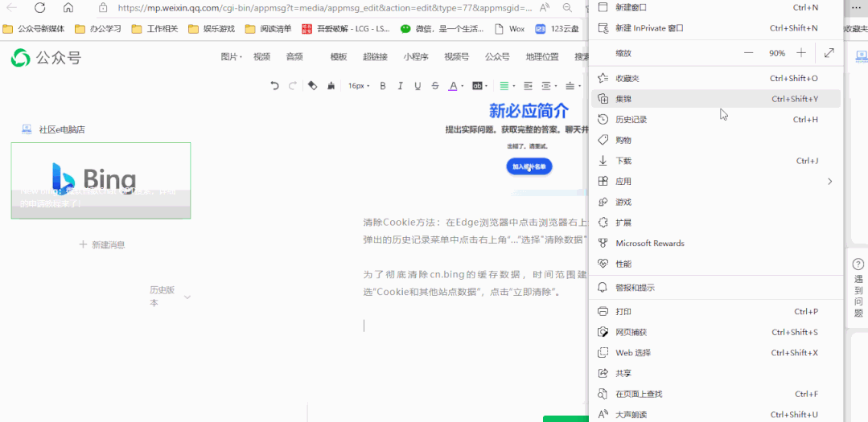Decrease zoom with minus button
Viewport: 868px width, 422px height.
pyautogui.click(x=749, y=53)
